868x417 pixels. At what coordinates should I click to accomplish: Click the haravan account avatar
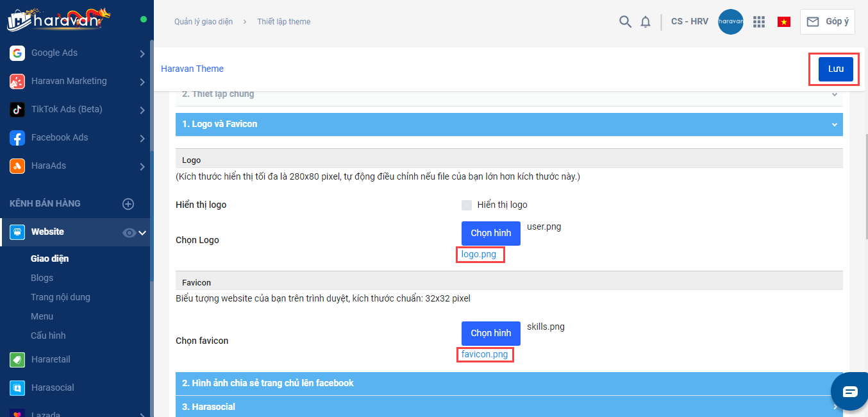click(731, 22)
